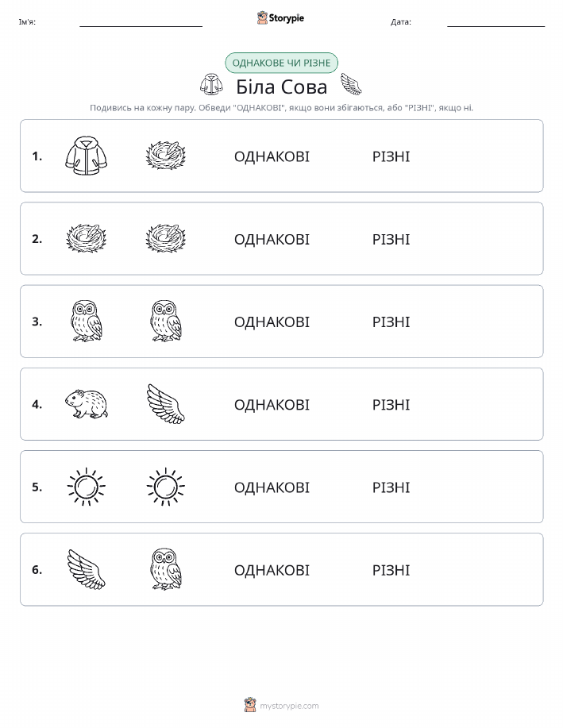The height and width of the screenshot is (728, 563).
Task: Click the jacket icon in row 1
Action: 87,156
